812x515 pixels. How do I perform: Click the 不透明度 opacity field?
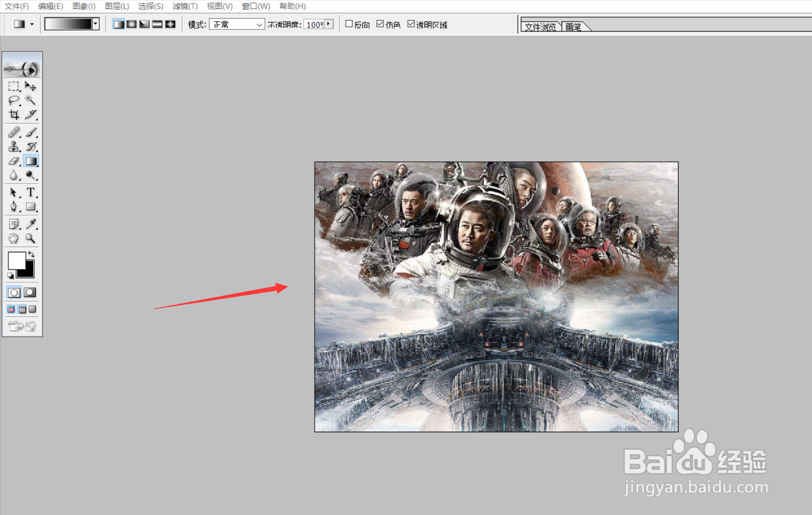point(314,24)
